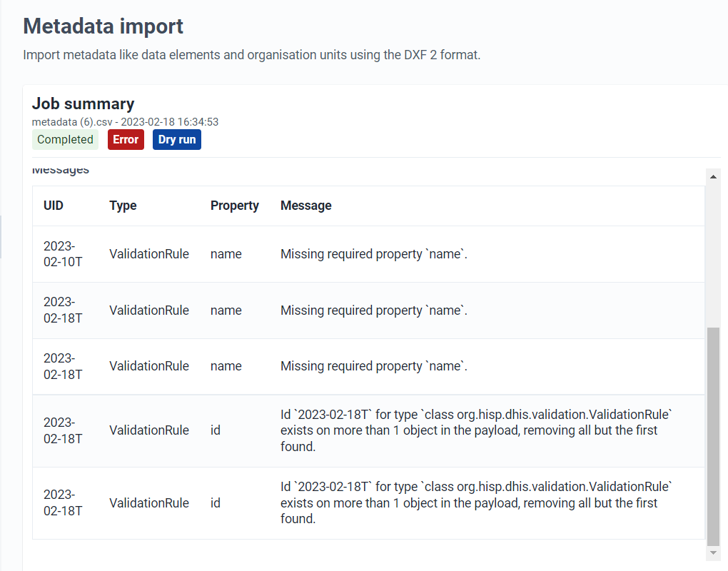Click the metadata (6).csv file name line
Viewport: 728px width, 571px height.
(x=125, y=122)
